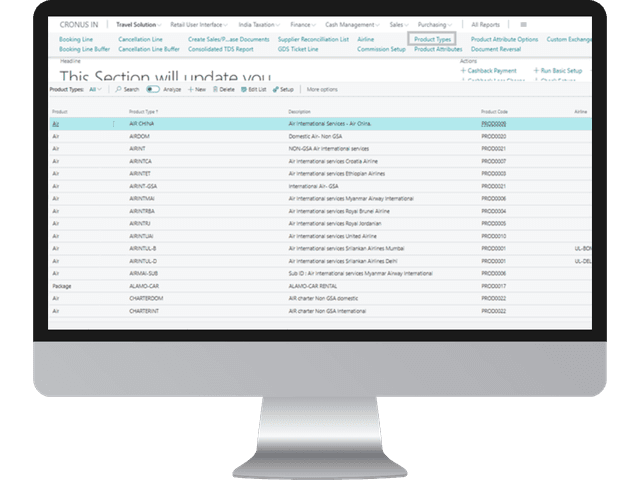The height and width of the screenshot is (480, 640).
Task: Select the AIRINTCA row
Action: [x=320, y=161]
